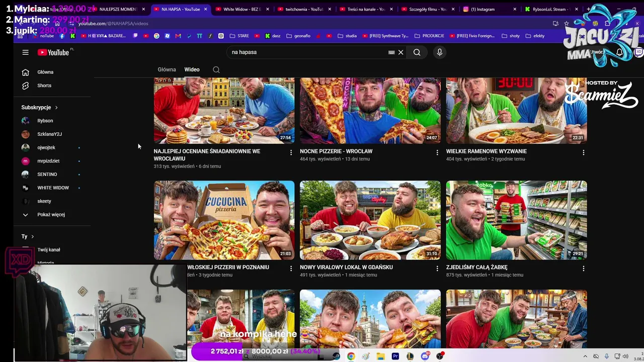Play the NAJLEPIEJ OCENIANE ŚNIADANIOWNIE video thumbnail
Image resolution: width=644 pixels, height=362 pixels.
pos(224,111)
